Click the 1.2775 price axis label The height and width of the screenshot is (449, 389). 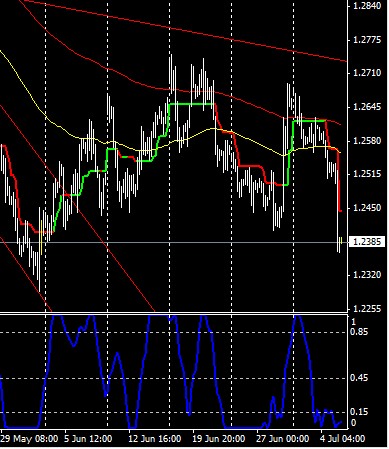[367, 40]
